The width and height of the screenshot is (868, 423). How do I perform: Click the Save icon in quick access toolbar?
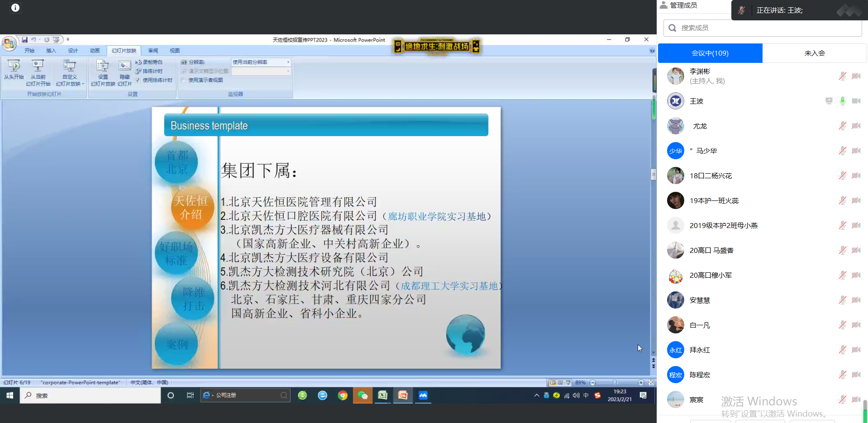(24, 40)
